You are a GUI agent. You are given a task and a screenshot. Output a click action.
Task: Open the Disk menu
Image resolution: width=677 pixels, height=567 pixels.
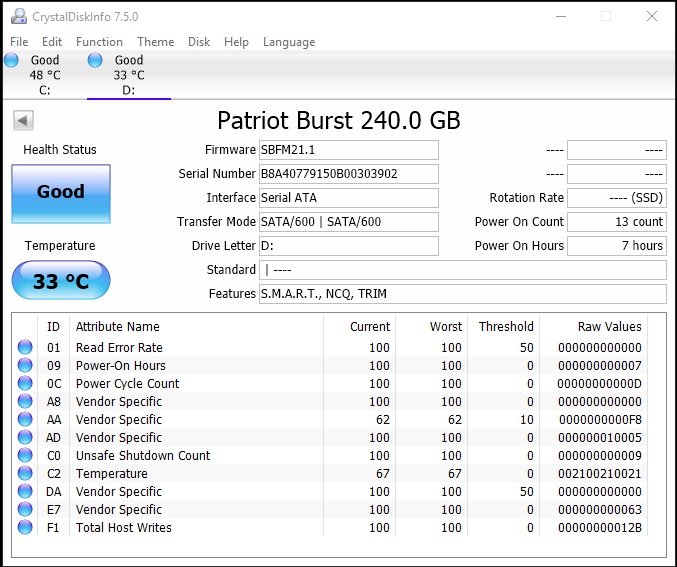point(199,42)
